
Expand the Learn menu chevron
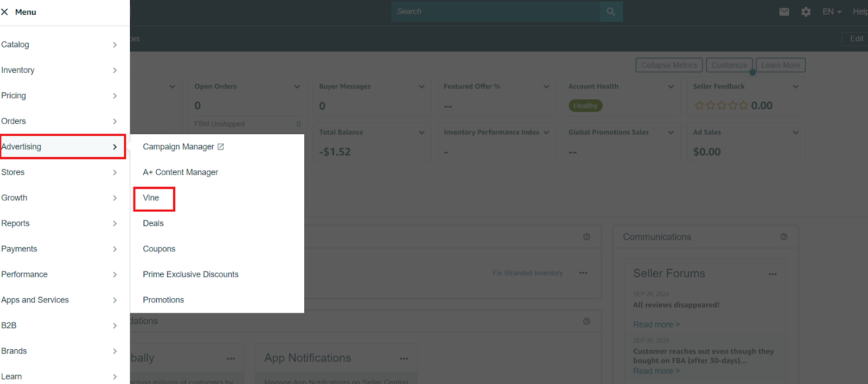114,376
